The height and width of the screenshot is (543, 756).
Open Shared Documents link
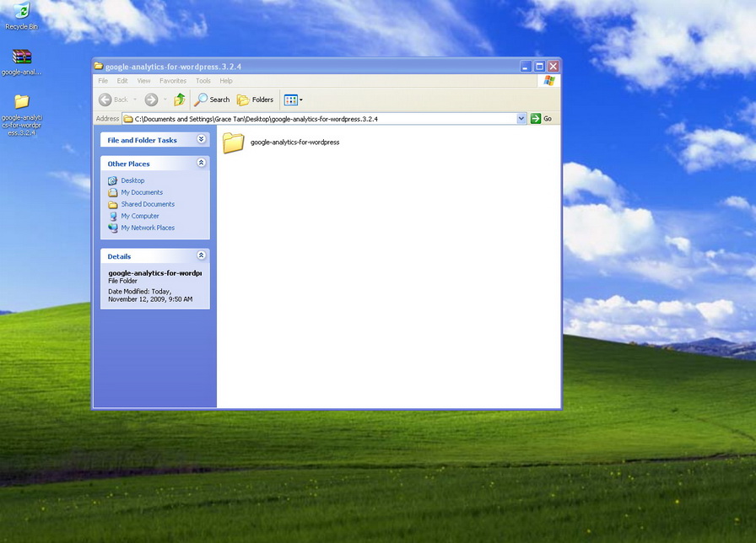tap(148, 204)
